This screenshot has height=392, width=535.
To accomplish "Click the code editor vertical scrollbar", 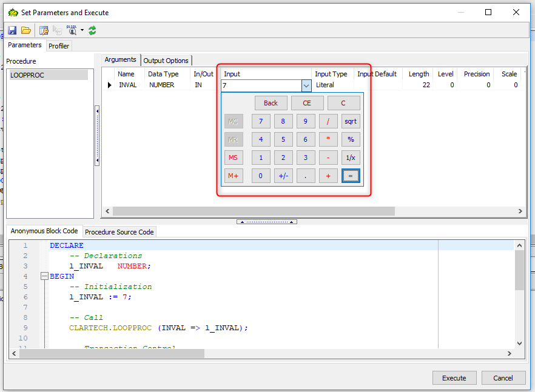I will [x=519, y=270].
